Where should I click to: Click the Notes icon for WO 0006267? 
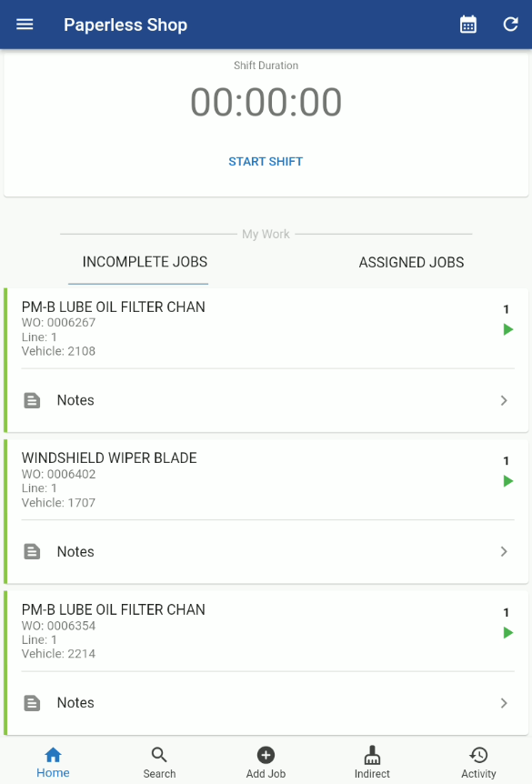(x=34, y=400)
